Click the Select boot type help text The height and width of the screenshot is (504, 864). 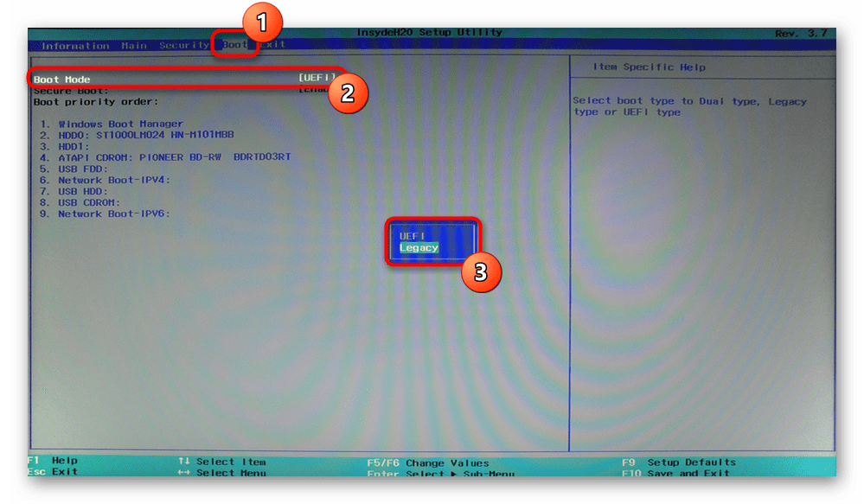689,107
